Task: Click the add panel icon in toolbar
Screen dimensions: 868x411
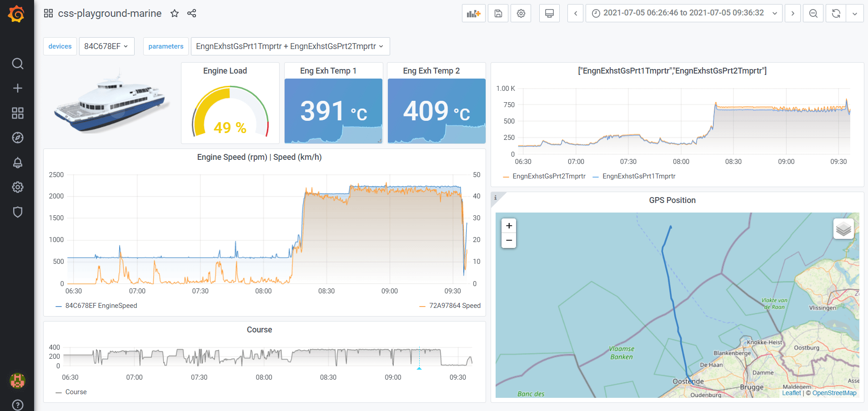Action: 473,13
